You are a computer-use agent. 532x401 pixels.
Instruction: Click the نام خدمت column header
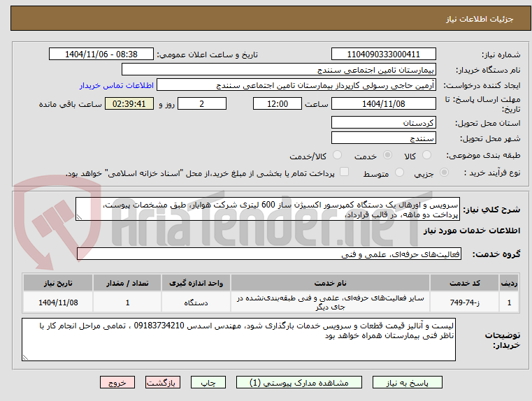pyautogui.click(x=330, y=283)
